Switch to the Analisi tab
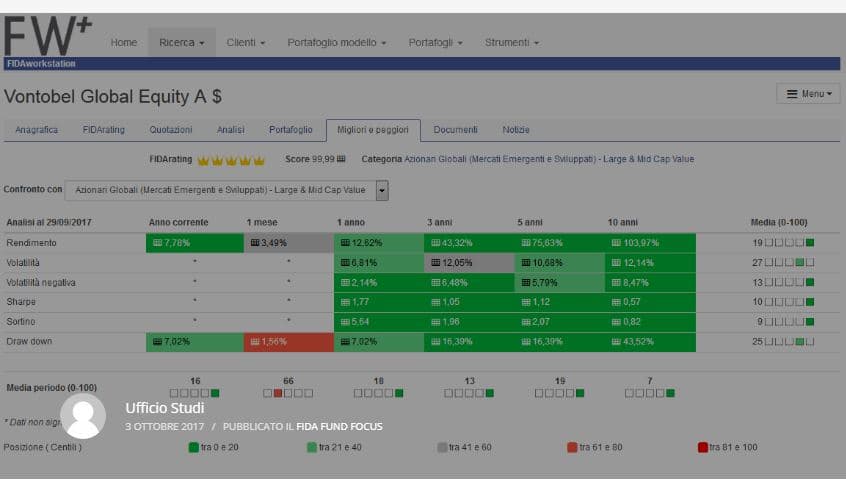This screenshot has height=488, width=846. pos(230,130)
